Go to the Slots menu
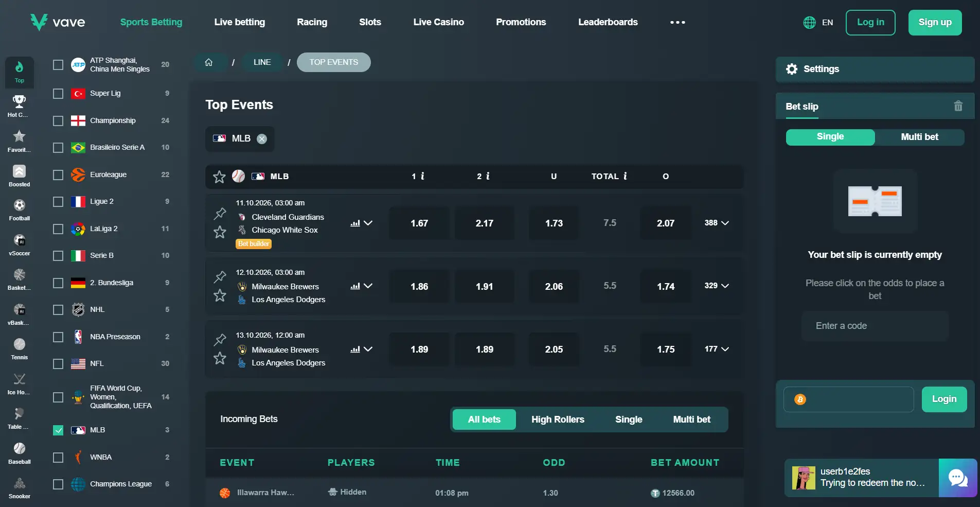Screen dimensions: 980x507 click(370, 22)
